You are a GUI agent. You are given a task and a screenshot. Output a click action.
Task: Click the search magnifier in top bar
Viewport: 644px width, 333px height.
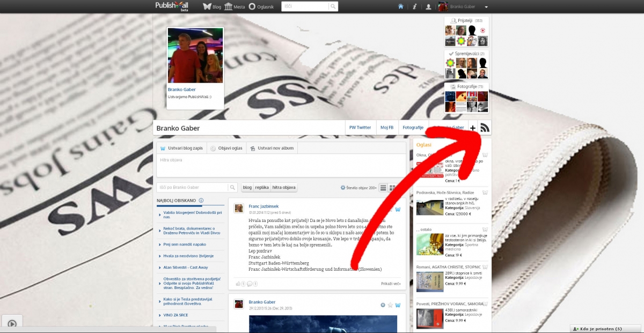[333, 6]
